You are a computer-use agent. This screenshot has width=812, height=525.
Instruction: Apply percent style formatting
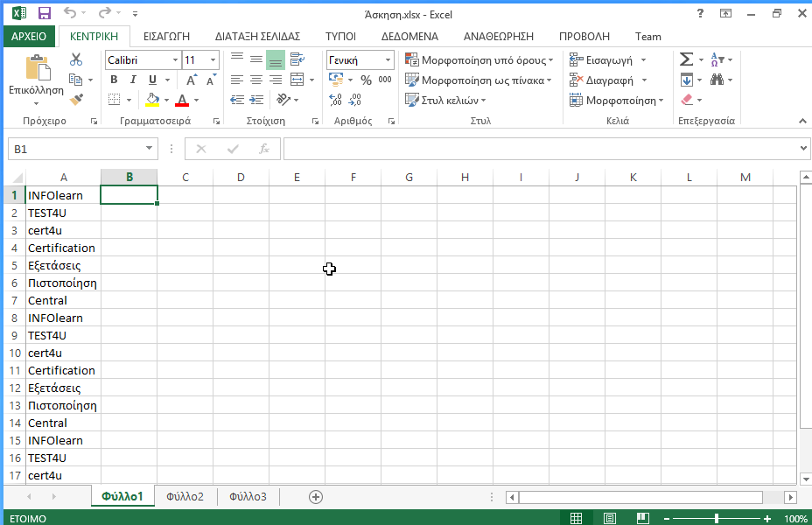pos(366,80)
